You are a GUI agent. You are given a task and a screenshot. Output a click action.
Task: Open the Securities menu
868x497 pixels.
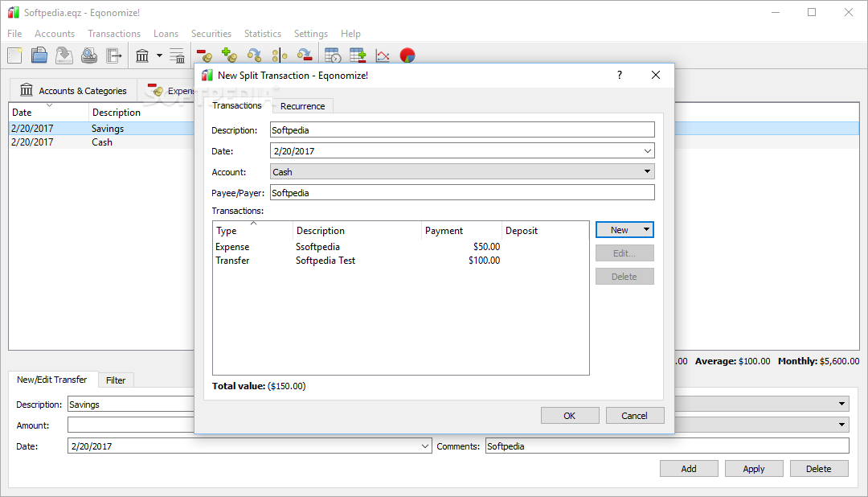click(x=211, y=34)
